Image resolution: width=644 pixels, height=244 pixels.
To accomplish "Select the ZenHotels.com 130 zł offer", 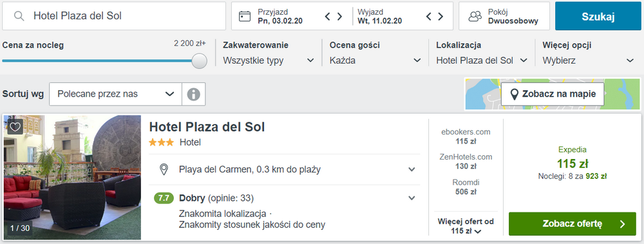I will click(x=466, y=162).
